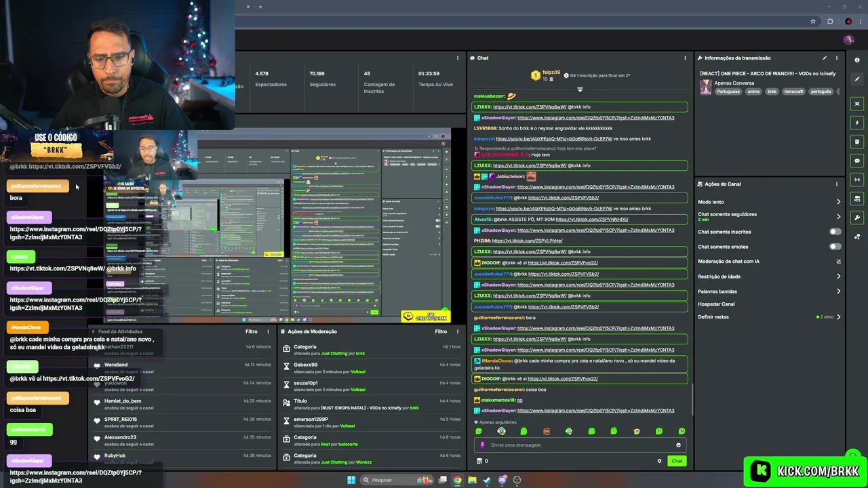
Task: Open Filtro in Ações de Moderação
Action: pos(441,331)
